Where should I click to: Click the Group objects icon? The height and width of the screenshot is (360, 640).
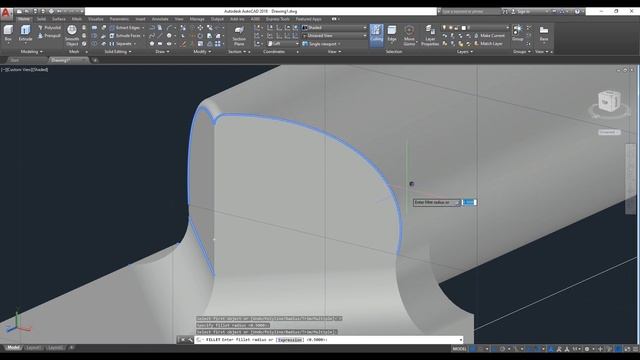pyautogui.click(x=518, y=33)
